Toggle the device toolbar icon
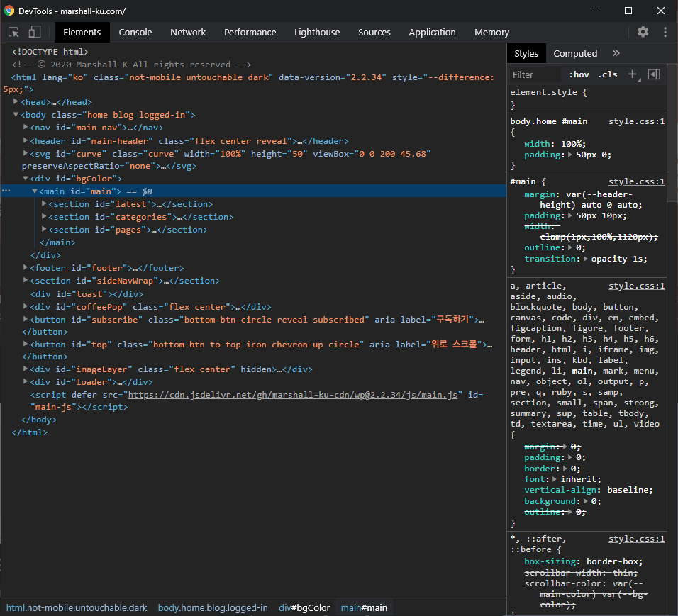The width and height of the screenshot is (678, 616). coord(35,32)
